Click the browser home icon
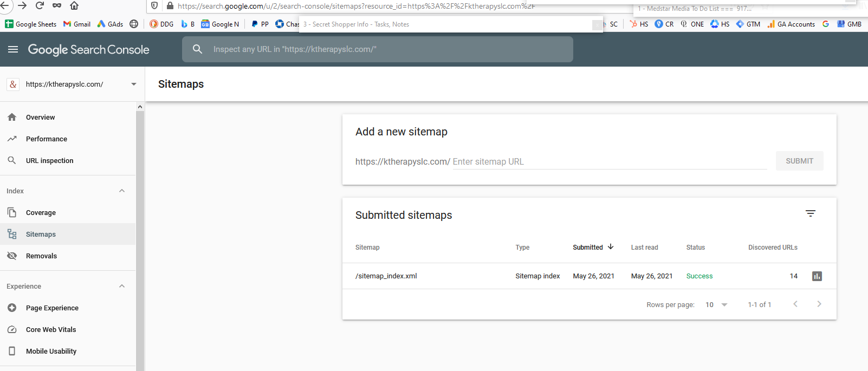The width and height of the screenshot is (868, 371). click(x=74, y=5)
